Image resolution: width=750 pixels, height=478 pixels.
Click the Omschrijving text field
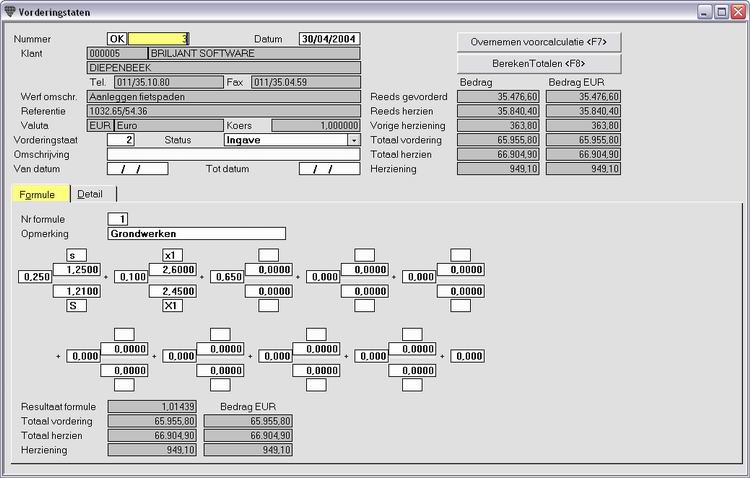233,155
